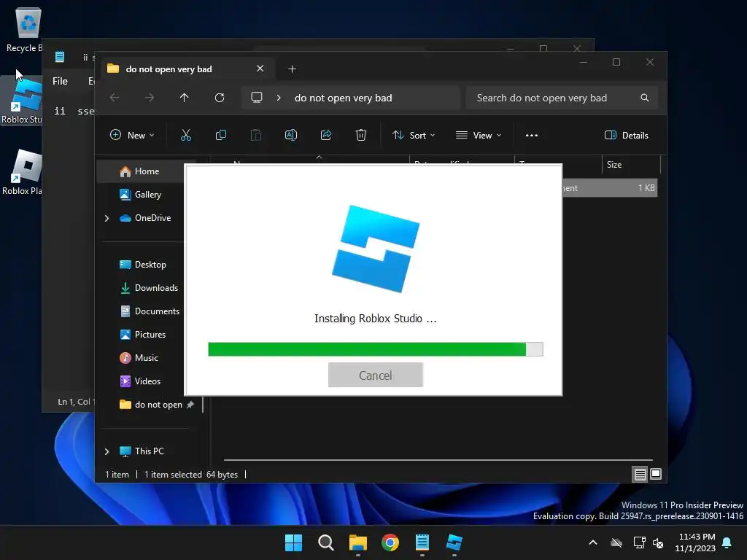
Task: Expand the address bar path chevron
Action: coord(279,98)
